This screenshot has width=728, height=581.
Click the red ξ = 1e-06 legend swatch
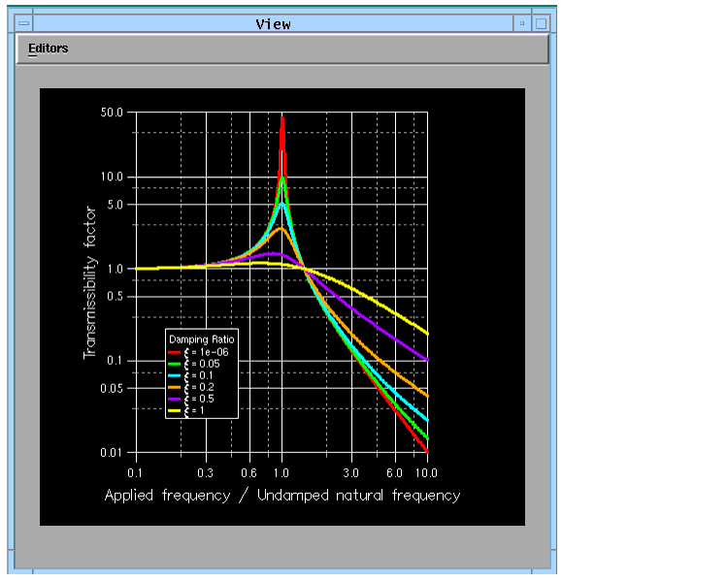coord(175,352)
